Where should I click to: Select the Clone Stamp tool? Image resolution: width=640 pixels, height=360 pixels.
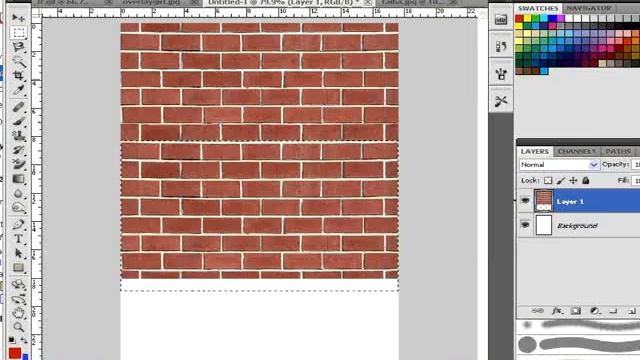point(18,136)
